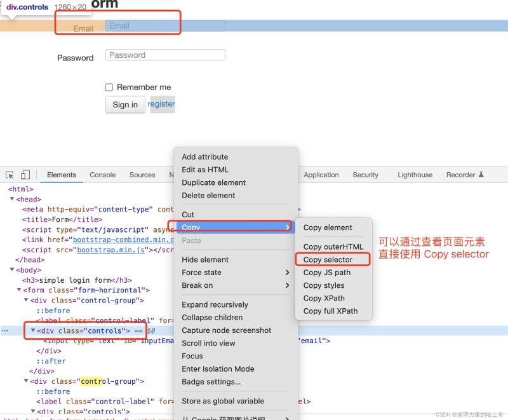508x420 pixels.
Task: Follow the register link
Action: pos(161,104)
